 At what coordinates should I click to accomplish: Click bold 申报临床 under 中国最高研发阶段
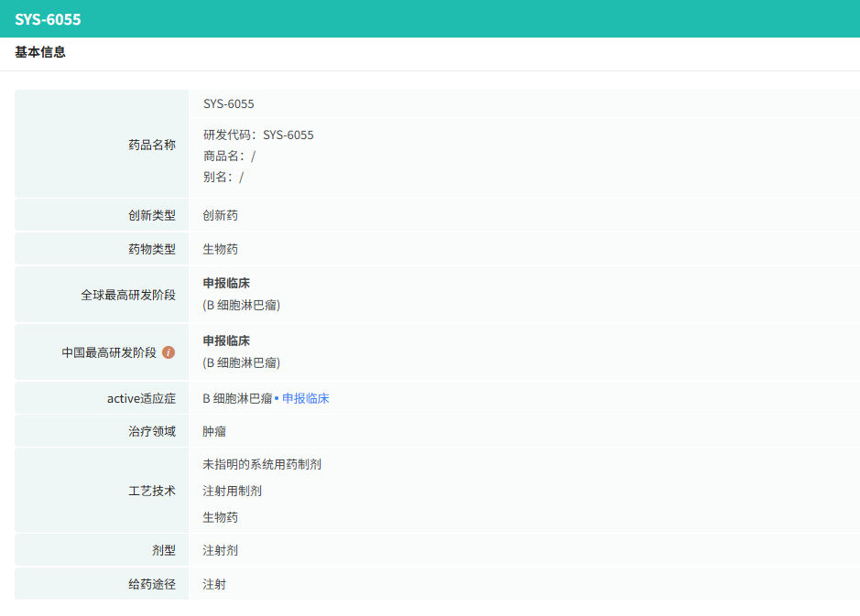[x=226, y=340]
